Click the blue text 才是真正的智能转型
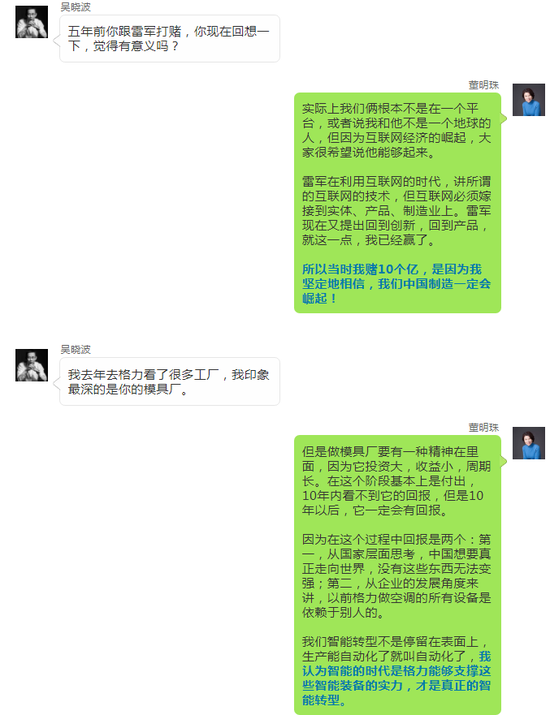The width and height of the screenshot is (550, 715). click(396, 692)
